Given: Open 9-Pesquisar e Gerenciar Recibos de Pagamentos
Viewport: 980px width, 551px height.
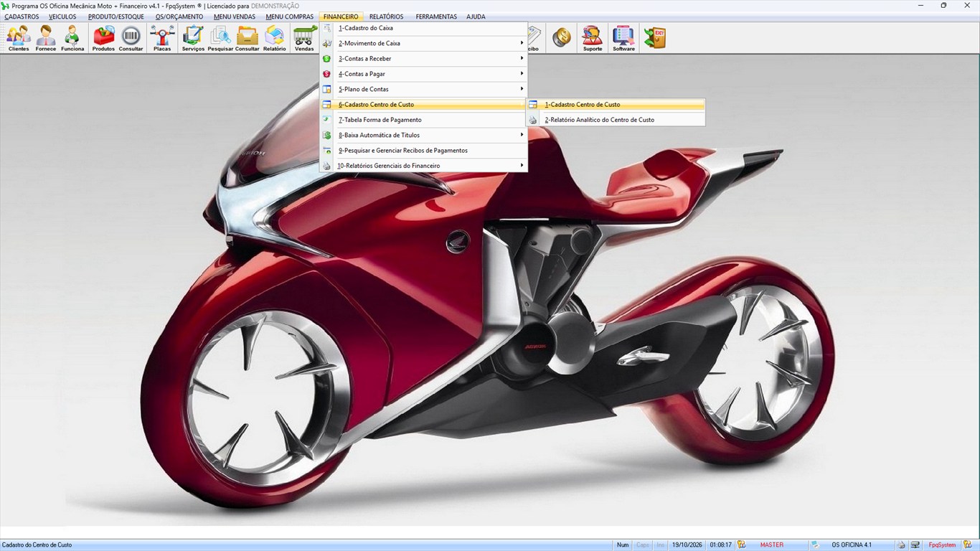Looking at the screenshot, I should (423, 151).
